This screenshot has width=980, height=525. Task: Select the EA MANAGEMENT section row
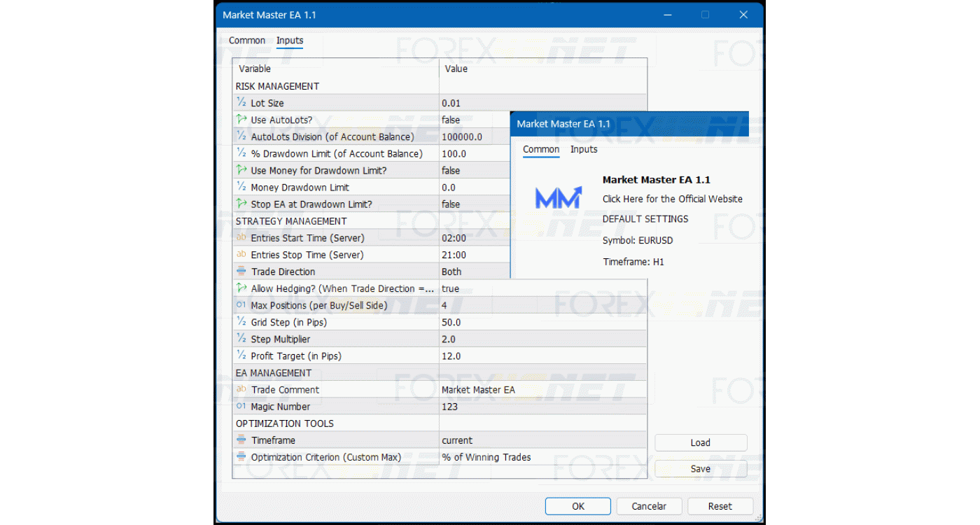(x=440, y=372)
